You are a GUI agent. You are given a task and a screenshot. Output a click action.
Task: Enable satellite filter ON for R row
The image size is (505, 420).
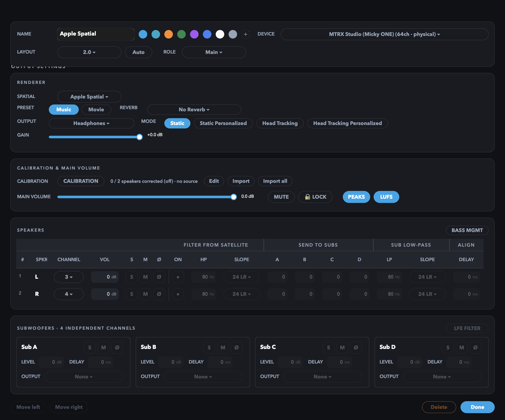click(x=178, y=294)
